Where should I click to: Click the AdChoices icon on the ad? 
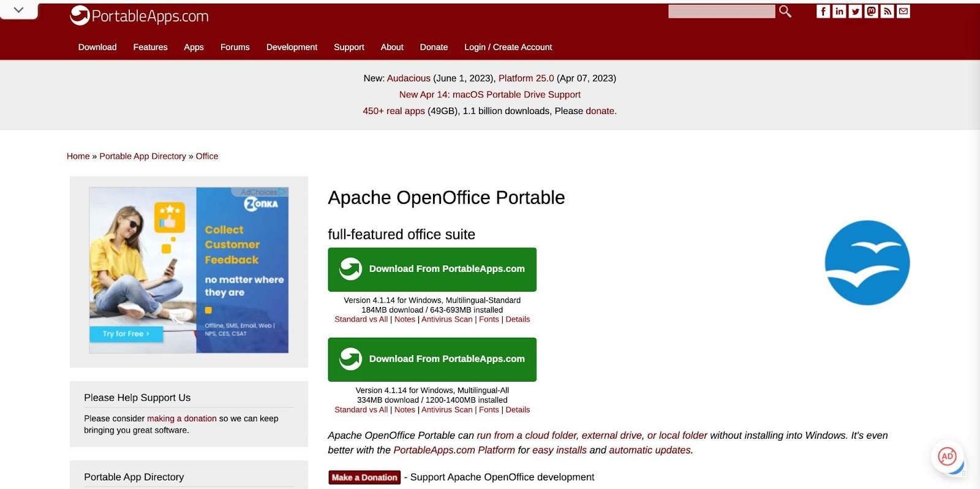(x=282, y=192)
